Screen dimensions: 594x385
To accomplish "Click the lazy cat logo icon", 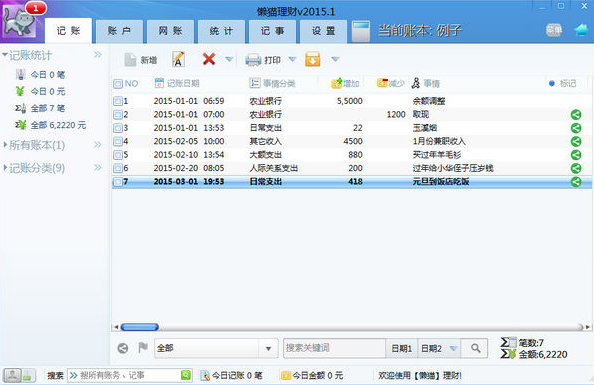I will [x=20, y=22].
